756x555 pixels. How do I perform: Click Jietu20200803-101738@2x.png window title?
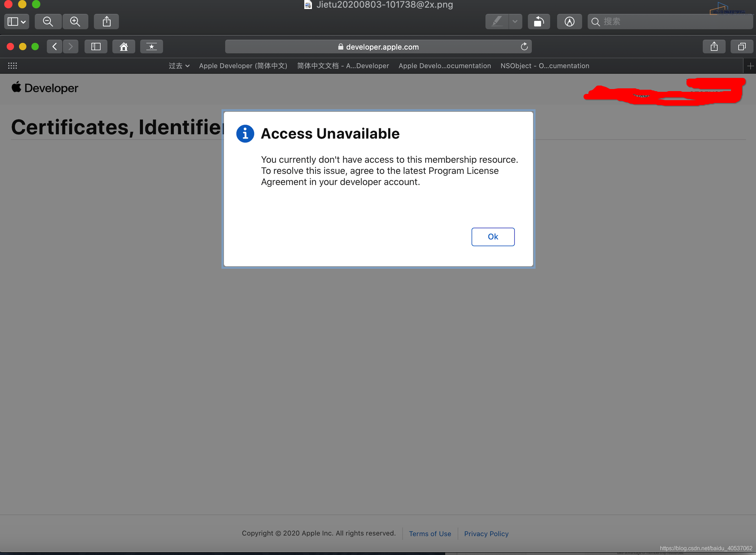(385, 5)
